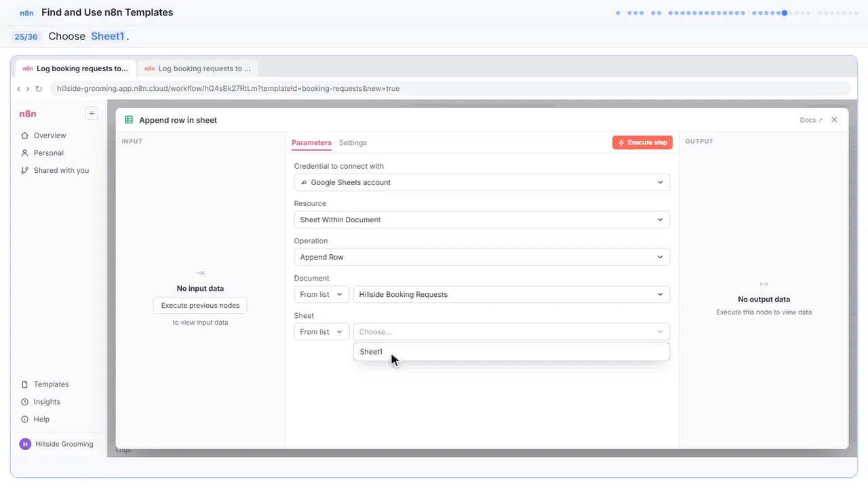
Task: Open the Operation dropdown showing Append Row
Action: pos(482,257)
